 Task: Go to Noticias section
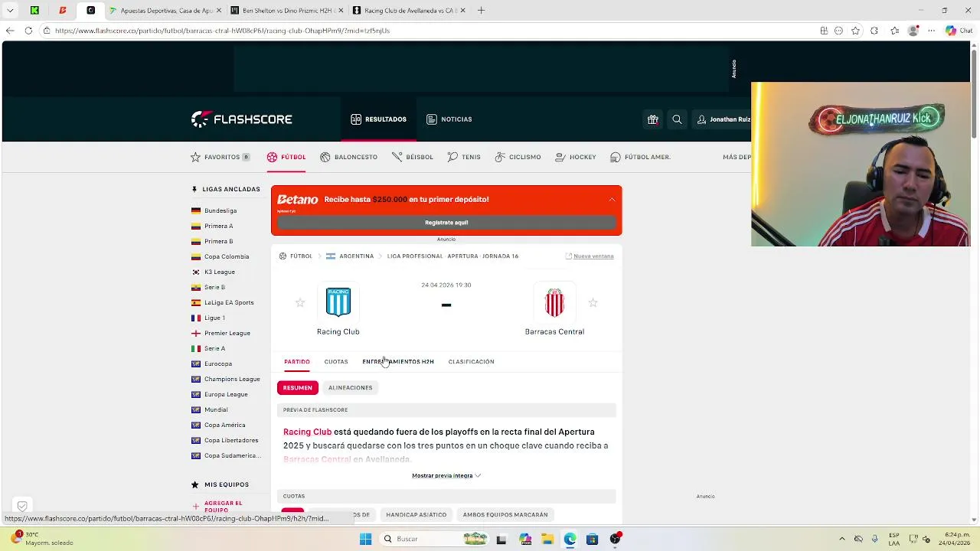(449, 119)
